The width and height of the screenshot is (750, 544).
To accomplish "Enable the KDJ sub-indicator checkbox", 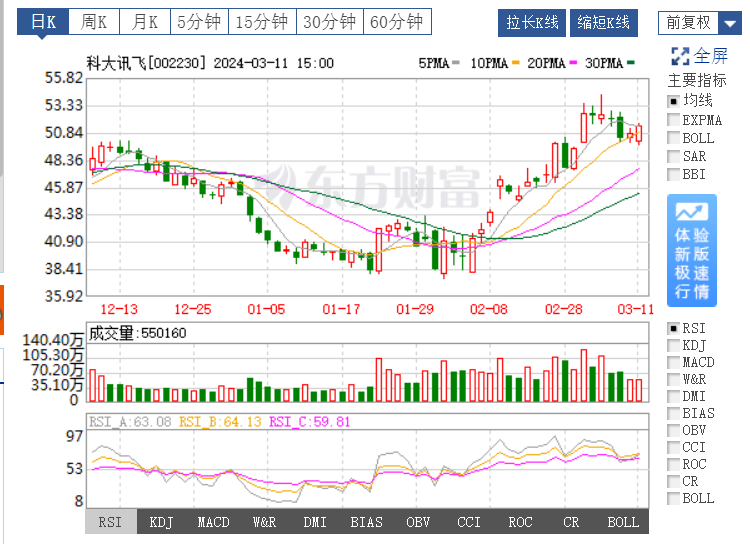I will coord(673,345).
